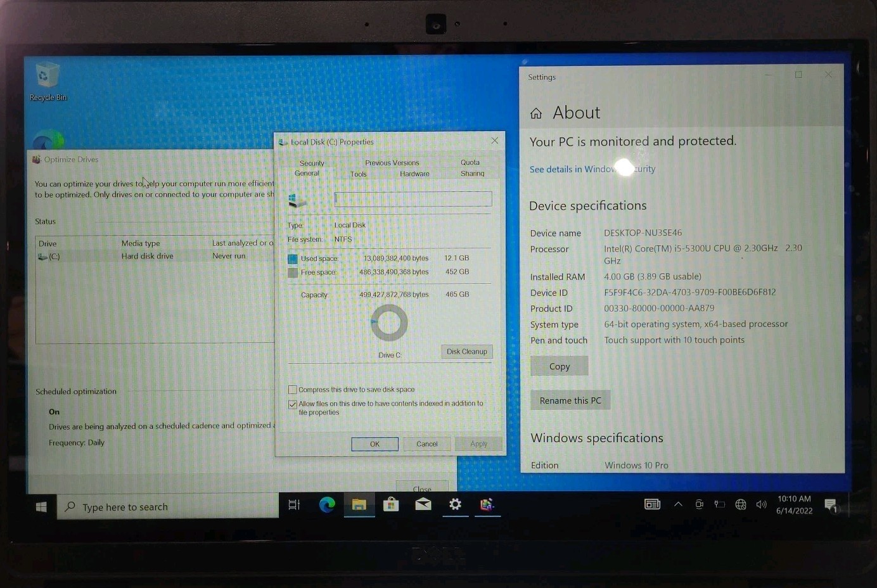Viewport: 877px width, 588px height.
Task: Click Cancel in Local Disk Properties
Action: 426,444
